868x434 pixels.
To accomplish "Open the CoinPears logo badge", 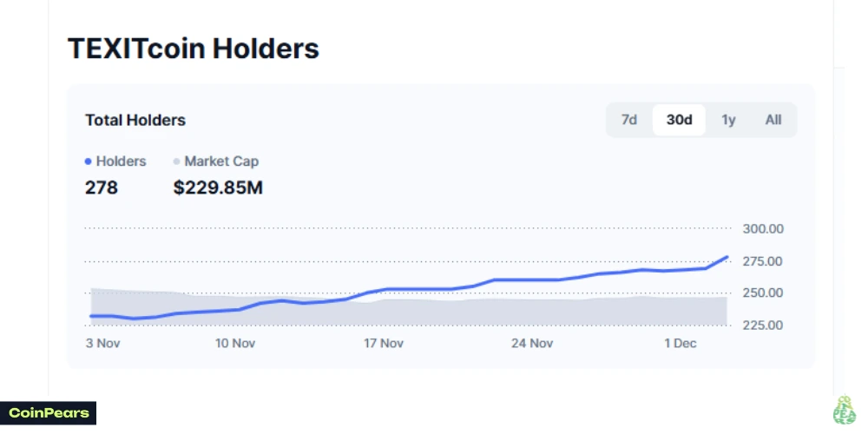I will click(49, 413).
